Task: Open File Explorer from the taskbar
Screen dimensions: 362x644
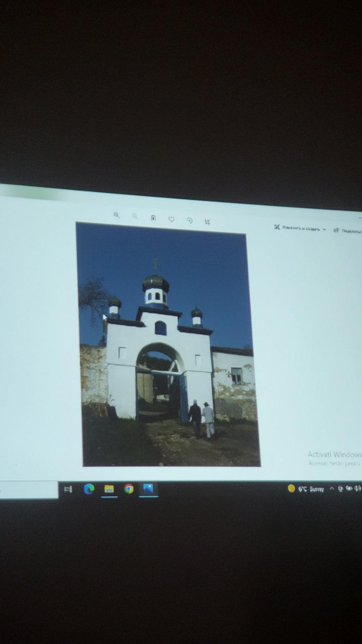Action: (x=109, y=489)
